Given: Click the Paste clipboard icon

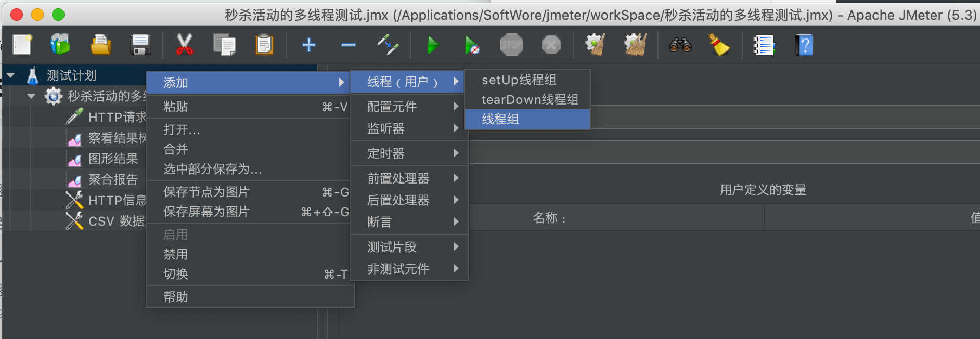Looking at the screenshot, I should 264,45.
